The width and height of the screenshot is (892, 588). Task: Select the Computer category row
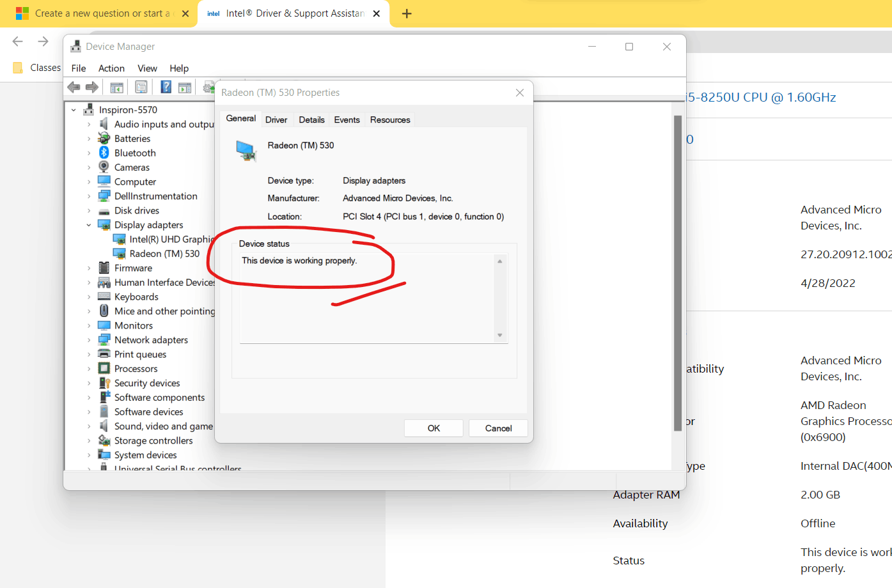coord(135,182)
